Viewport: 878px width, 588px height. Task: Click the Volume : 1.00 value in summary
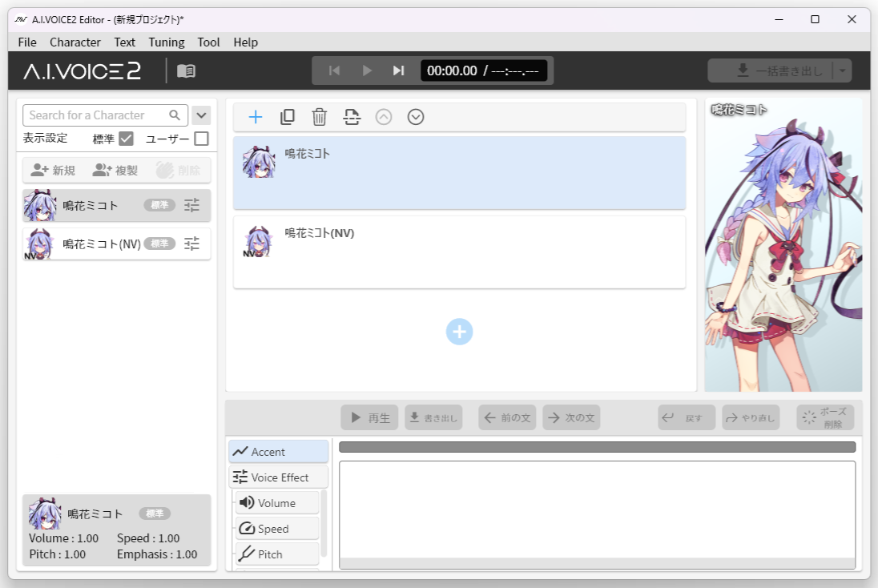pyautogui.click(x=64, y=538)
